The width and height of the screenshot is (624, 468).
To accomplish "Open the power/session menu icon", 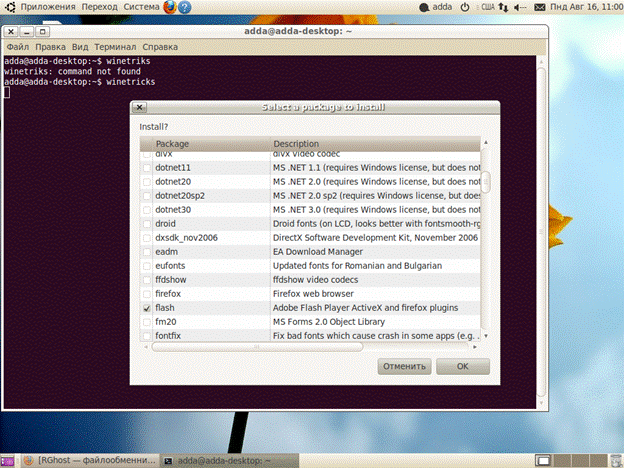I will click(465, 7).
